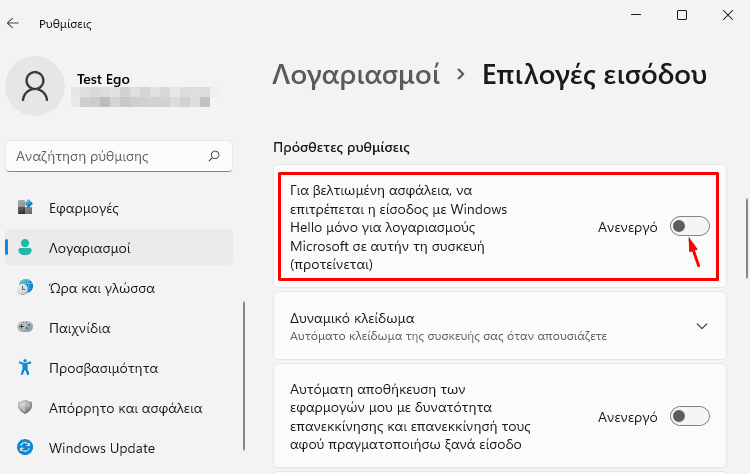Click the search magnifier icon
Image resolution: width=750 pixels, height=474 pixels.
tap(214, 156)
